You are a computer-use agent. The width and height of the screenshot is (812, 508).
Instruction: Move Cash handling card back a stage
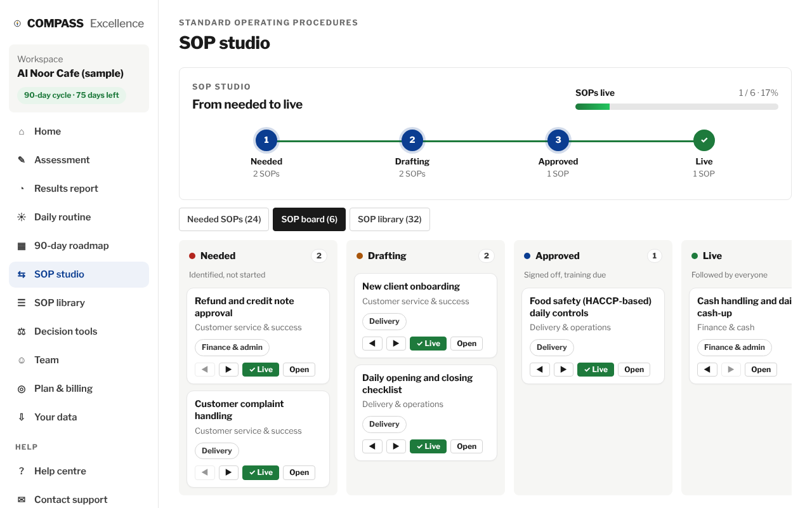click(x=707, y=370)
